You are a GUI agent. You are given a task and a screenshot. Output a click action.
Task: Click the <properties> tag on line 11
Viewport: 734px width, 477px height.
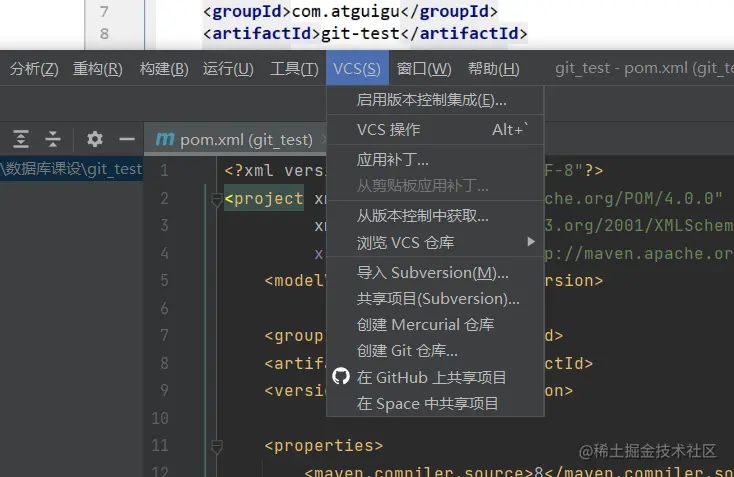(323, 446)
